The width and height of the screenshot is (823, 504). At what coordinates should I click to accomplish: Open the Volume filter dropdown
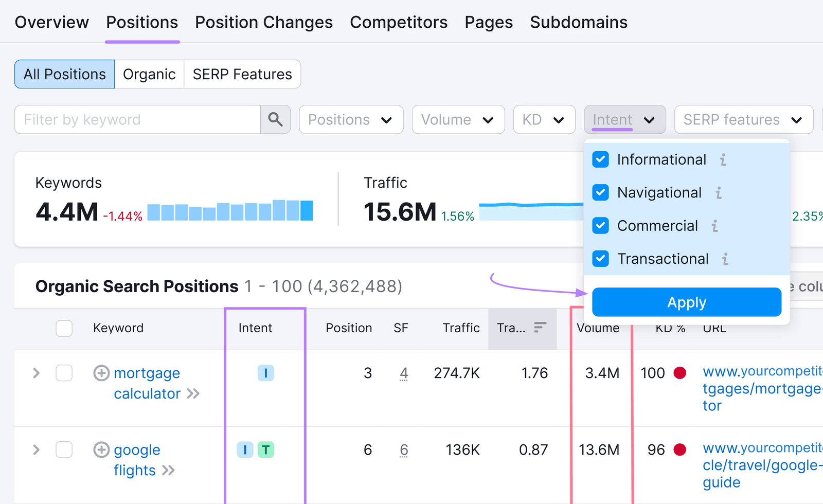[x=458, y=119]
